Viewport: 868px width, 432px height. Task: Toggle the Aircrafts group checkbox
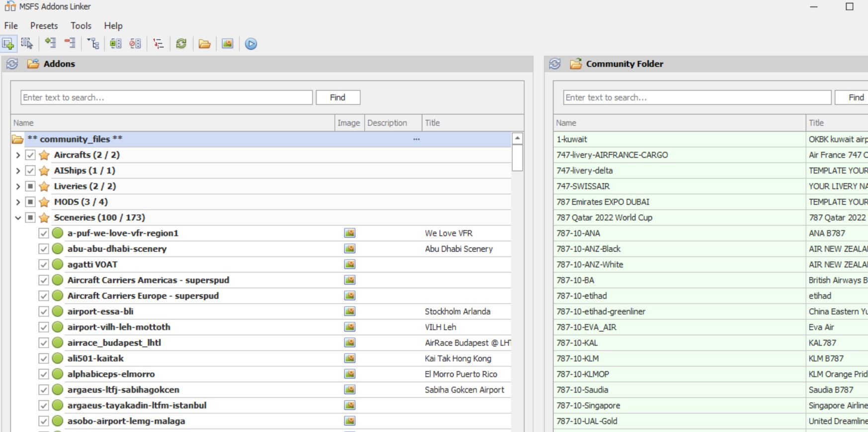point(30,155)
